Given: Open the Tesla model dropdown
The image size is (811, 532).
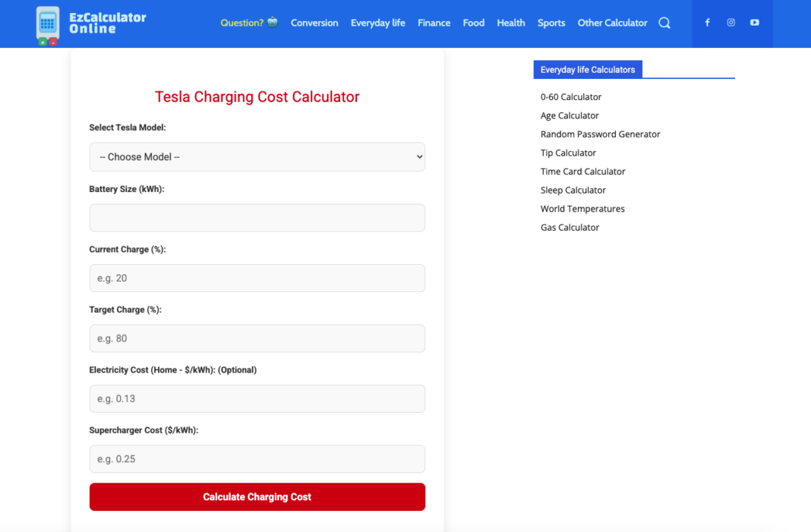Looking at the screenshot, I should (257, 157).
